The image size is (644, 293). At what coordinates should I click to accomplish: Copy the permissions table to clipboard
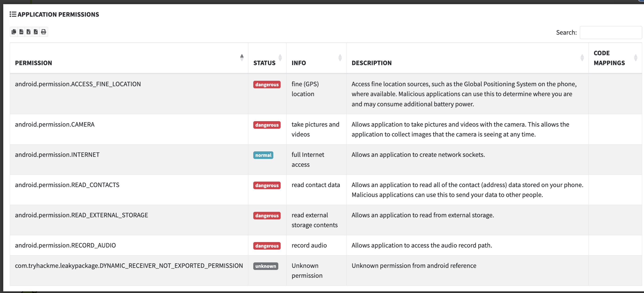coord(14,32)
